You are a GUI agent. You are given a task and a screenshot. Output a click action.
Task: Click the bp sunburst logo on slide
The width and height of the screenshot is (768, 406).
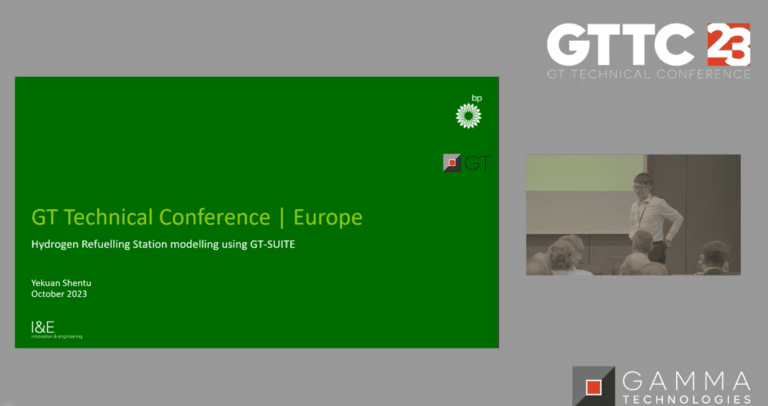tap(469, 112)
